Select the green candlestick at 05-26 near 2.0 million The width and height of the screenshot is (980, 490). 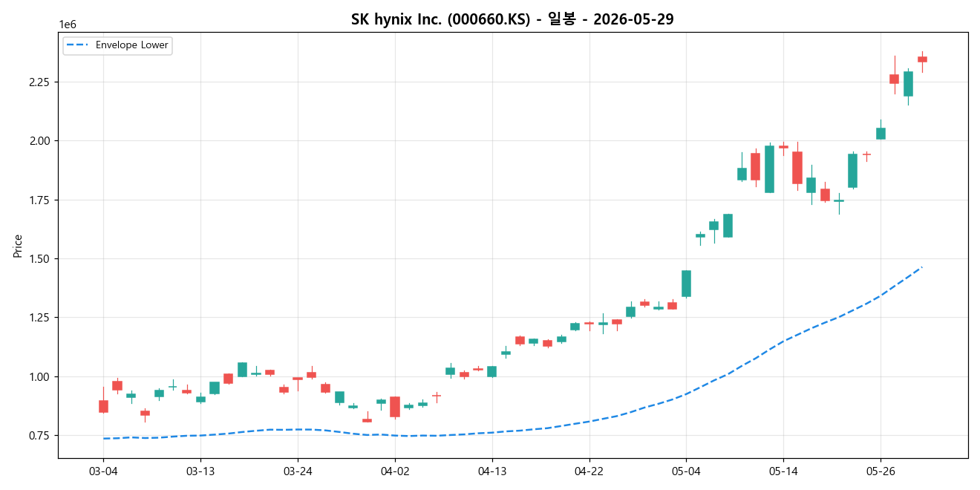881,134
